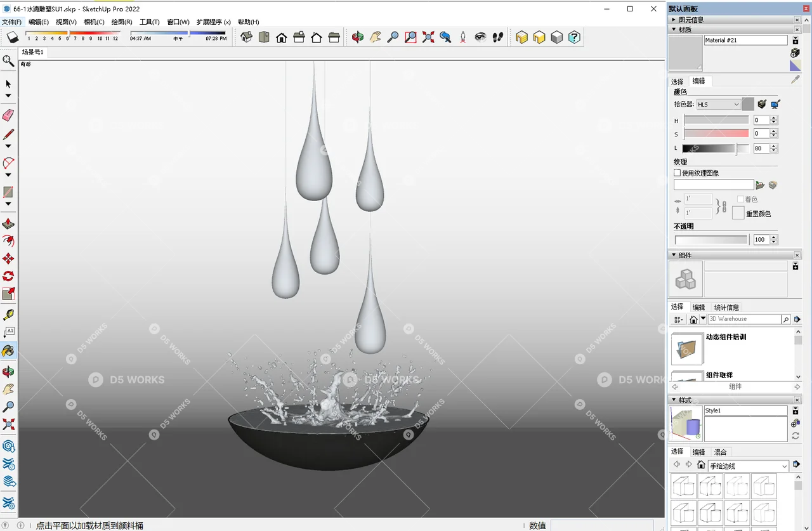
Task: Click the Look Around eye icon
Action: point(480,37)
